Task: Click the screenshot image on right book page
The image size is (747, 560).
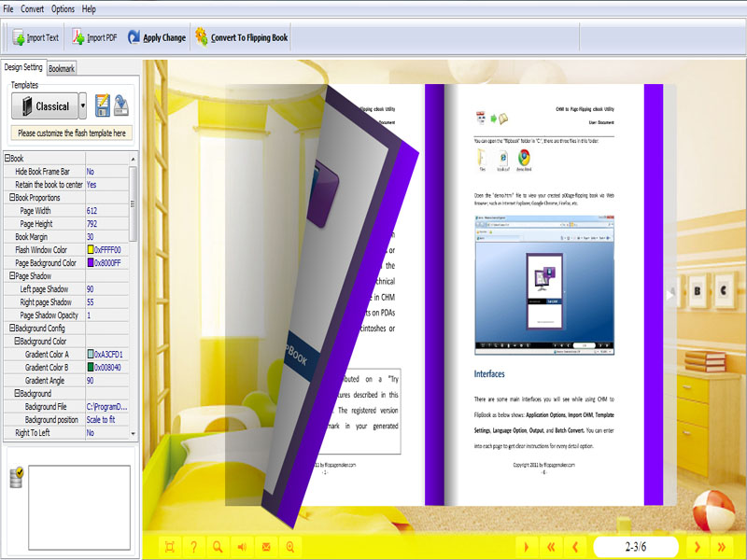Action: 544,286
